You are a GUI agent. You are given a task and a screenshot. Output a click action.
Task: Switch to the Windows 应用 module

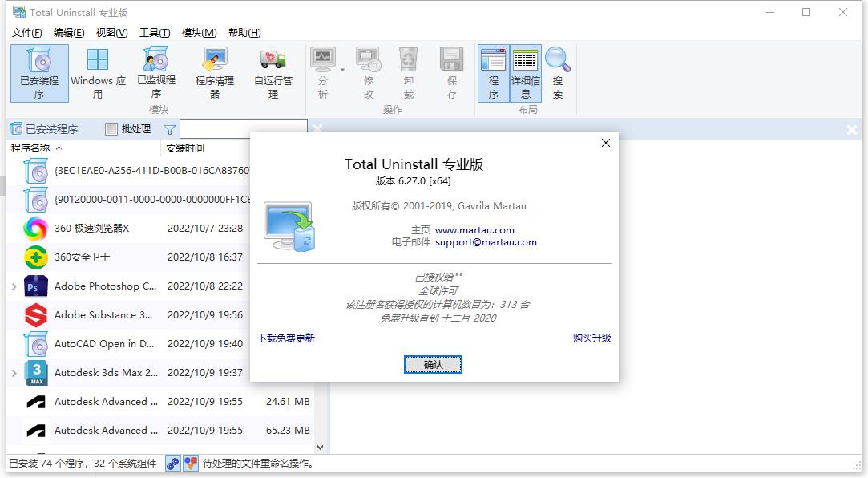pos(98,73)
